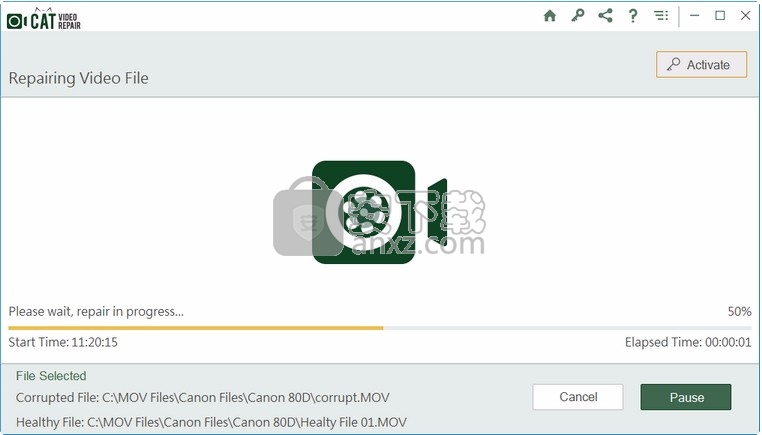Image resolution: width=762 pixels, height=435 pixels.
Task: Pause the repair process
Action: [x=686, y=397]
